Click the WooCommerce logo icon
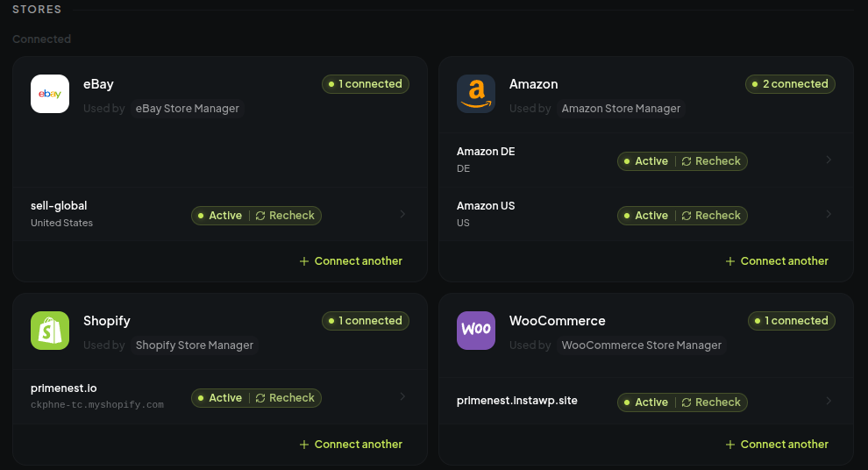The height and width of the screenshot is (470, 868). [x=476, y=331]
